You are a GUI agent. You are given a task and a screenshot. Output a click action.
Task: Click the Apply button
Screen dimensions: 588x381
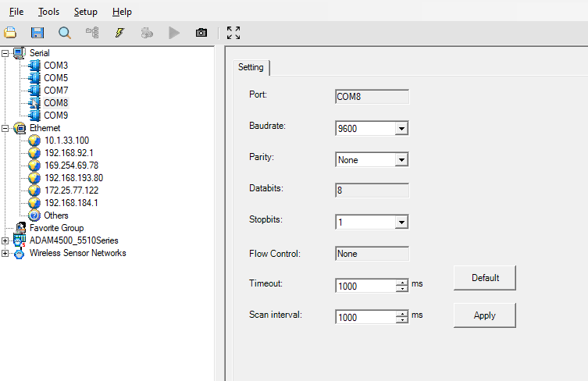pyautogui.click(x=484, y=315)
